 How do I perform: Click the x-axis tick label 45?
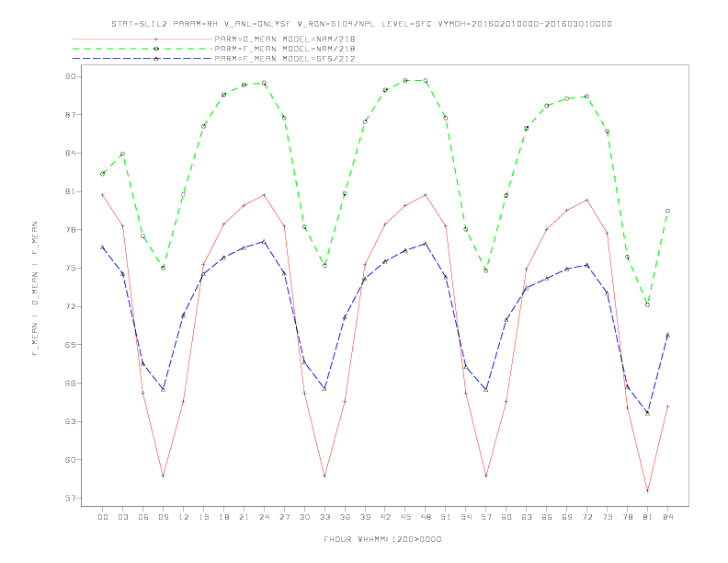[x=405, y=517]
